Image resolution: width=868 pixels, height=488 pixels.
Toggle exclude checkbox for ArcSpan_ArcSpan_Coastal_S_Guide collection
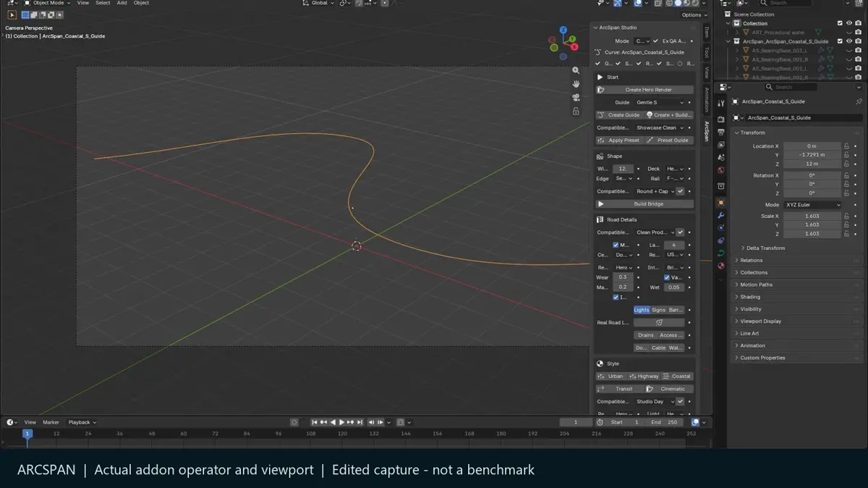pyautogui.click(x=840, y=41)
